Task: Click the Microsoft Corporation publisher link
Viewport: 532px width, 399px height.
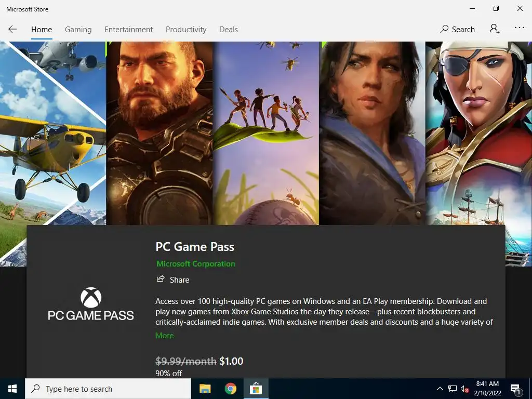Action: pyautogui.click(x=196, y=263)
